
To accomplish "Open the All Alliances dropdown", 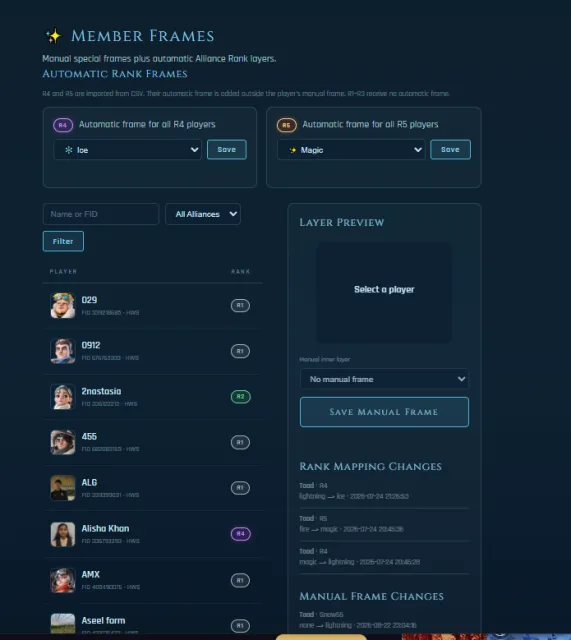I will 203,214.
